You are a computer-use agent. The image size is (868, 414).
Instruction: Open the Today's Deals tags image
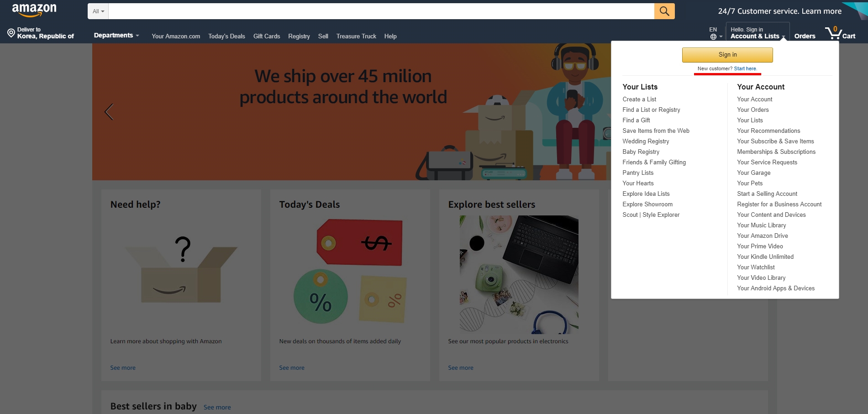tap(350, 272)
